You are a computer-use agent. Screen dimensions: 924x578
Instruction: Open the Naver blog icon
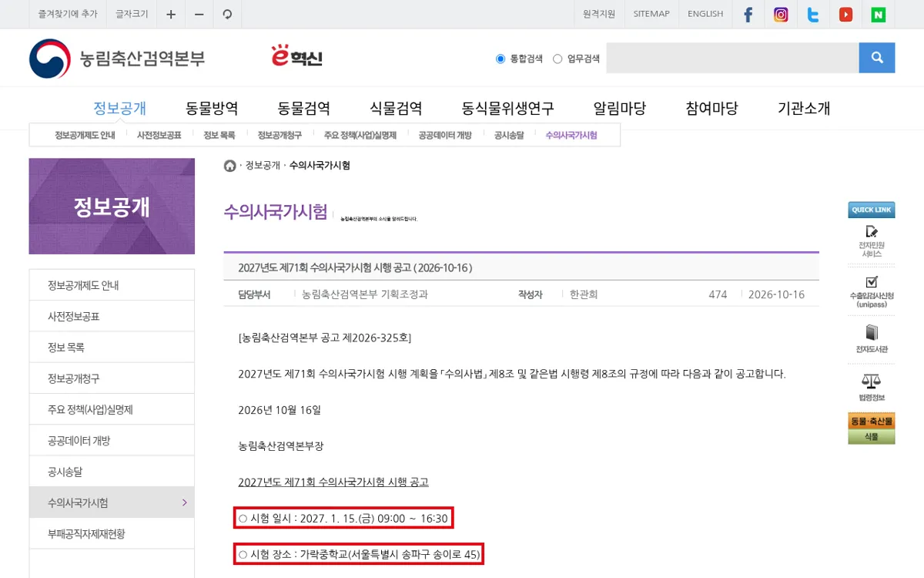pos(879,14)
